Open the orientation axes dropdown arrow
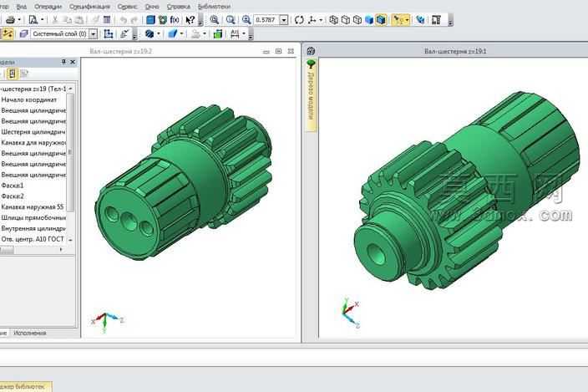This screenshot has height=392, width=588. pyautogui.click(x=321, y=20)
